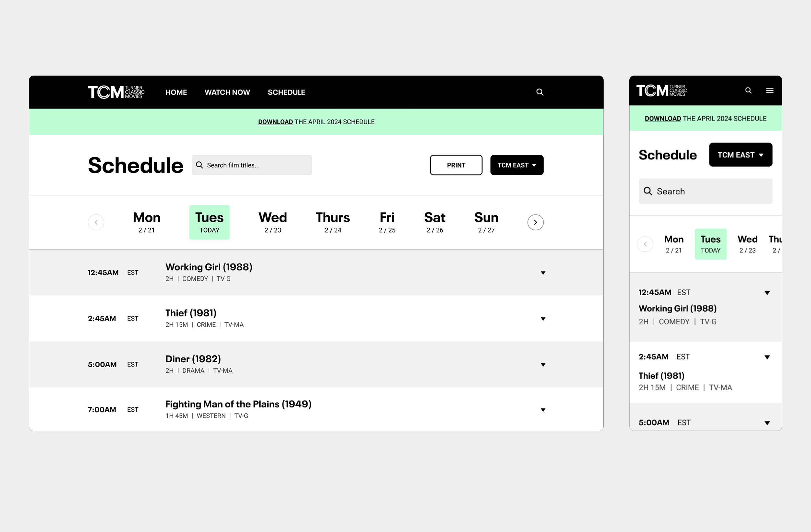Expand Diner (1982) row arrow
811x532 pixels.
click(x=543, y=365)
